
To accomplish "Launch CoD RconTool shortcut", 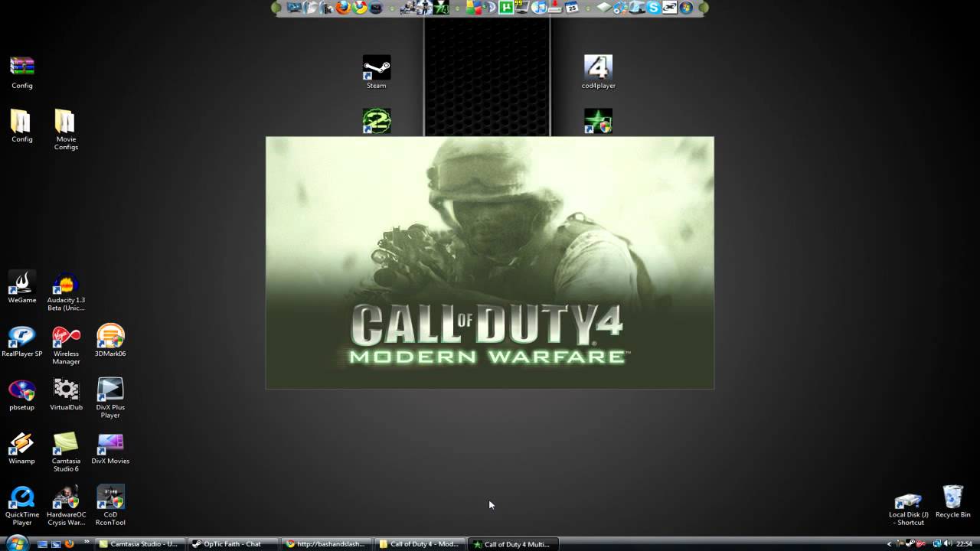I will (x=110, y=505).
